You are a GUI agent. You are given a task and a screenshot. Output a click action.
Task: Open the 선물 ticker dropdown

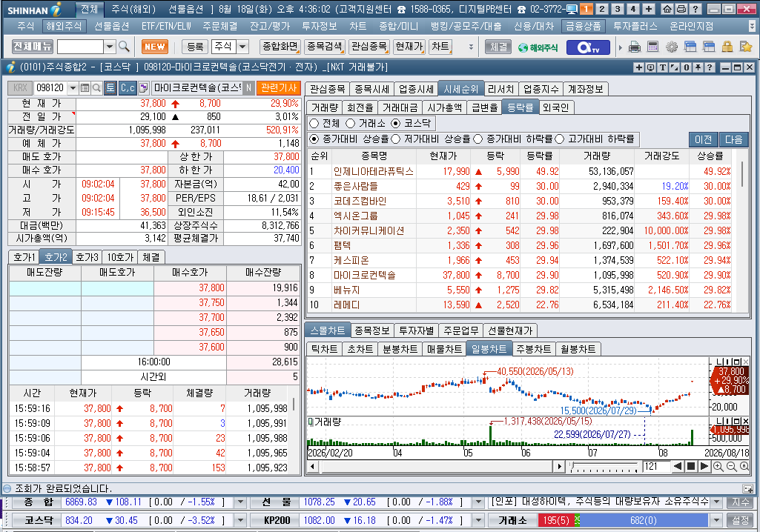coord(478,502)
